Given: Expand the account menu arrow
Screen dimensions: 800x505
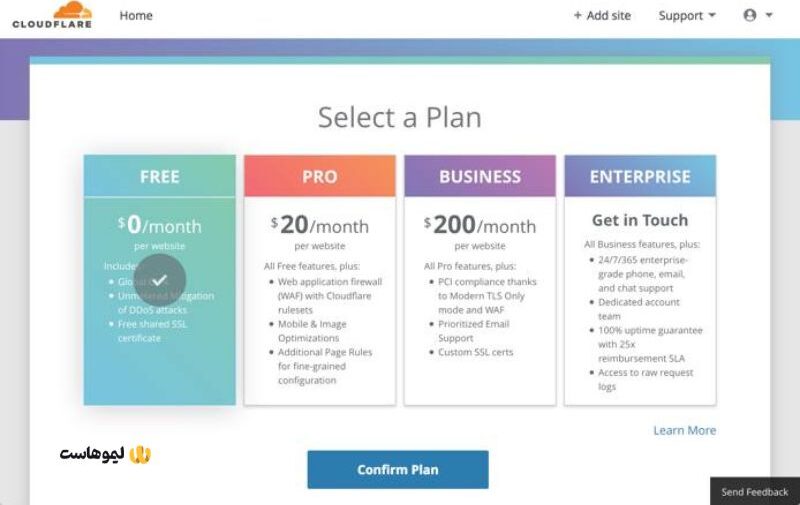Looking at the screenshot, I should click(x=769, y=15).
